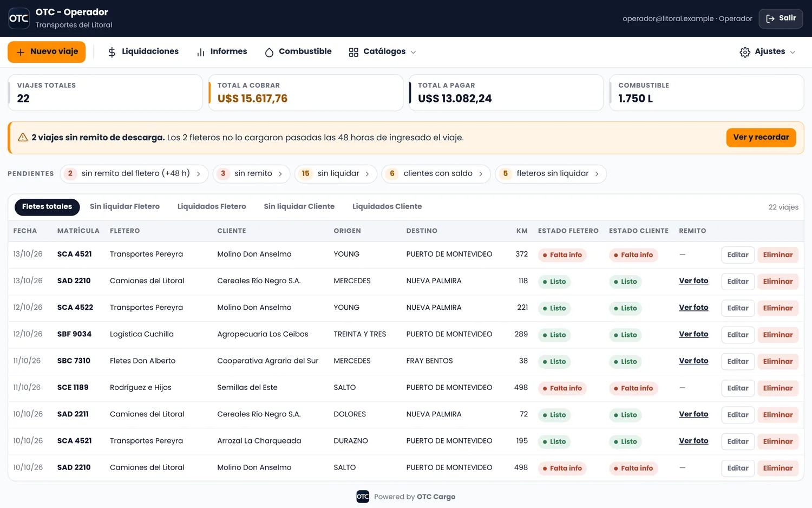The image size is (812, 508).
Task: Edit the SCE 1189 Rodríguez e Hijos trip
Action: point(738,388)
